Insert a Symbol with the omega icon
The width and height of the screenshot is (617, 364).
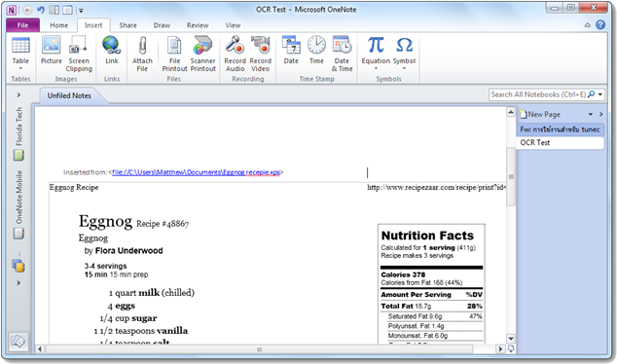(x=404, y=45)
